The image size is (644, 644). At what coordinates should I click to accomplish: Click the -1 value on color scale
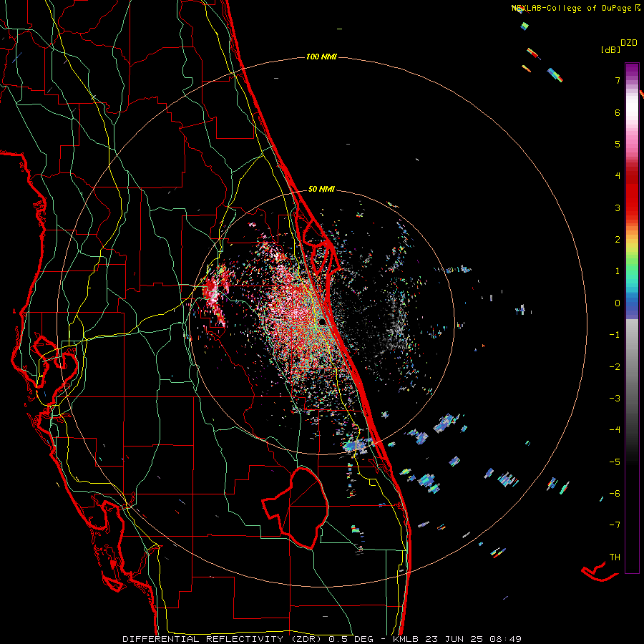[615, 335]
